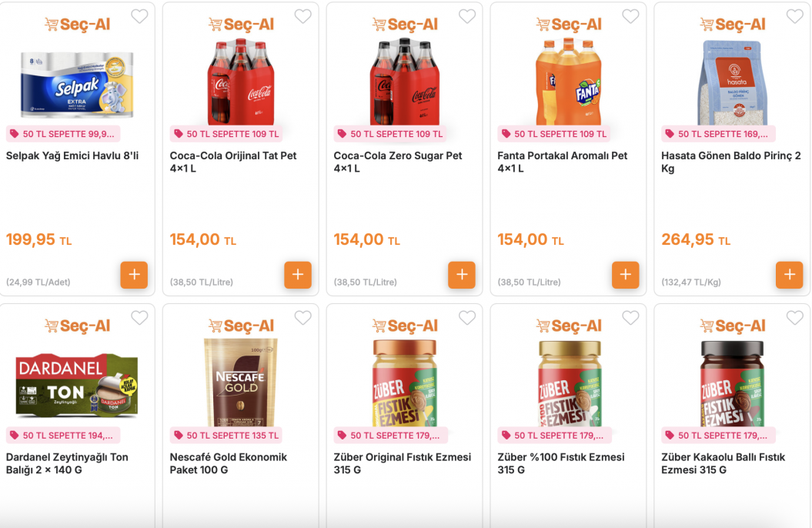Image resolution: width=812 pixels, height=528 pixels.
Task: Add Fanta Portakal Aromalı Pet to cart
Action: (626, 274)
